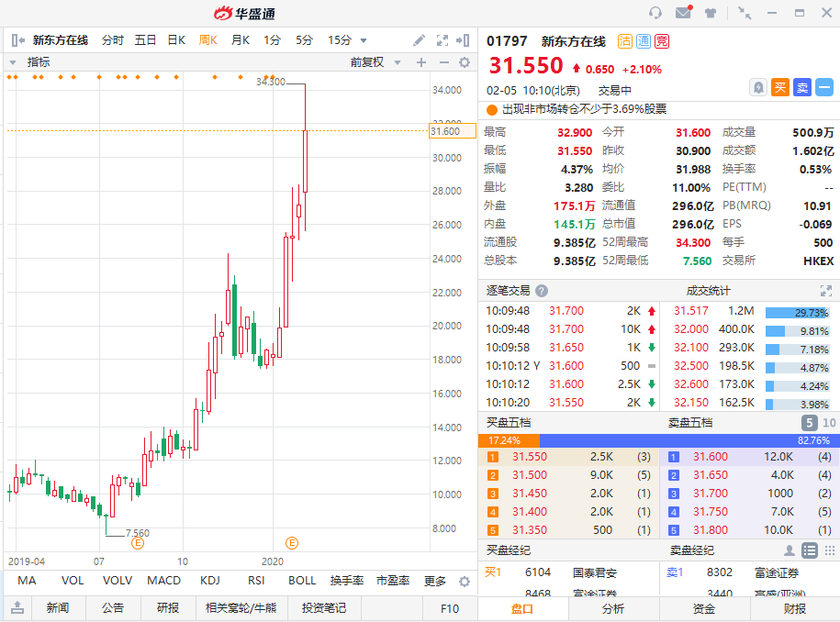The image size is (840, 622).
Task: Open more timeframe options dropdown
Action: pyautogui.click(x=364, y=40)
